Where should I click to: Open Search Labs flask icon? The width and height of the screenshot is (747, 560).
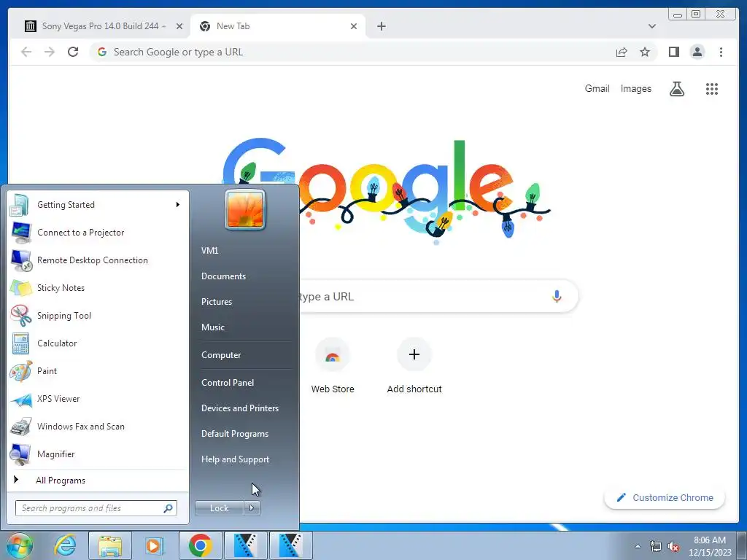676,89
